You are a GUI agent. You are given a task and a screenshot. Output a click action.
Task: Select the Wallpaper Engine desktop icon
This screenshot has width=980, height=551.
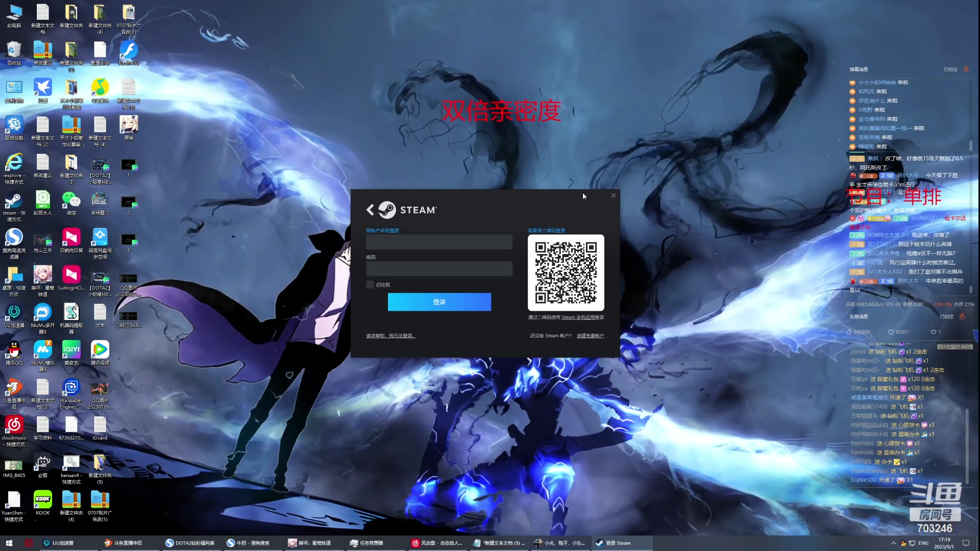(x=71, y=394)
